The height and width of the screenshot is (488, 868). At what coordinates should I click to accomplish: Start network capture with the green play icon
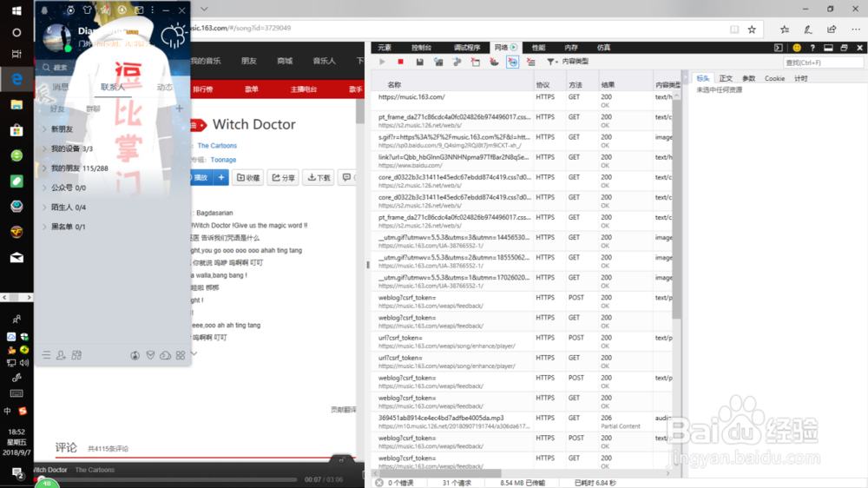pos(382,62)
